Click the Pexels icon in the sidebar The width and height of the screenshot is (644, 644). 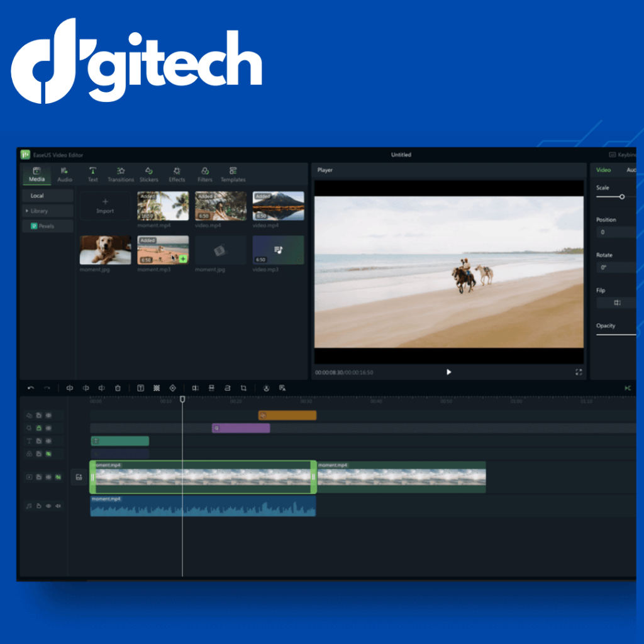coord(34,226)
